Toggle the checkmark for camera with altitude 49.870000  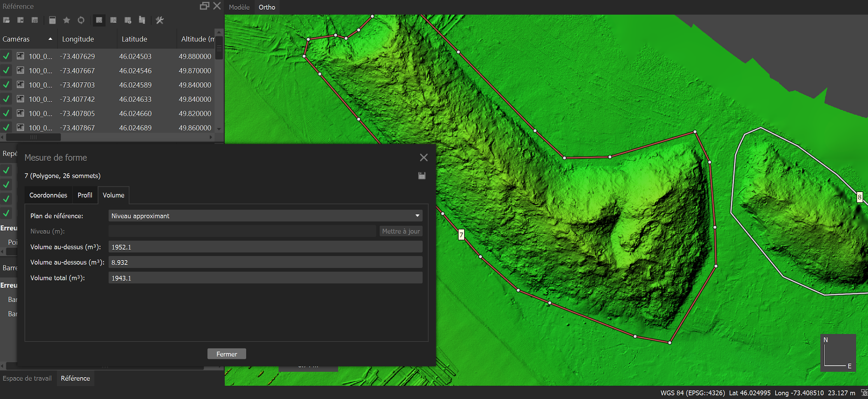tap(6, 70)
